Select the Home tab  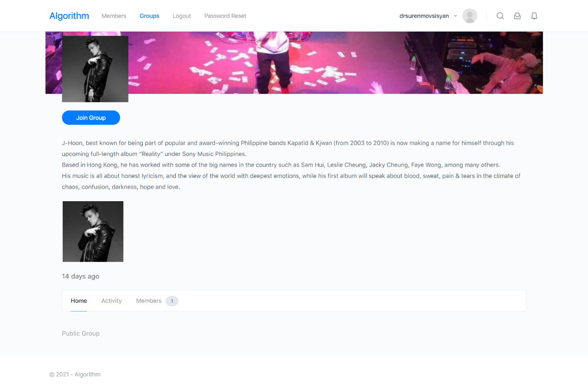click(x=79, y=301)
